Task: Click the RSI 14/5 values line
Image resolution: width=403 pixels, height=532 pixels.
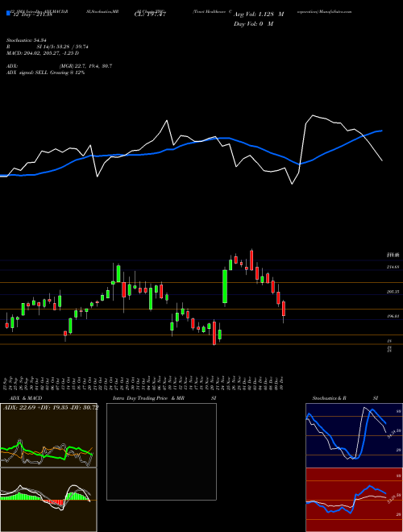Action: click(x=48, y=47)
